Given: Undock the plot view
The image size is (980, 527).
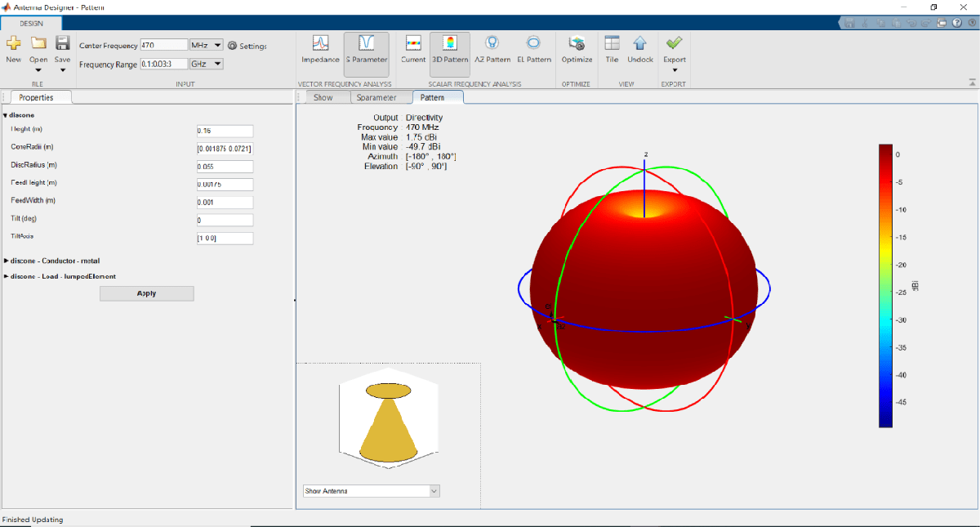Looking at the screenshot, I should pyautogui.click(x=640, y=48).
